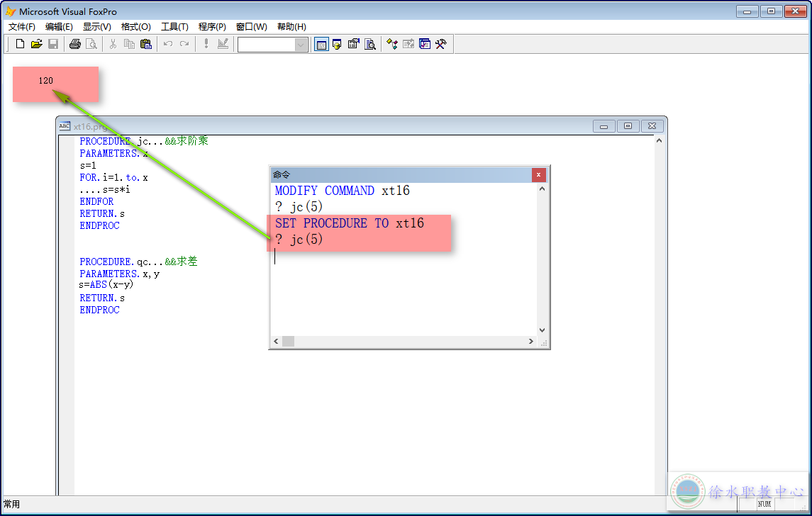
Task: Click the Visual FoxPro fox icon in the title bar
Action: [11, 11]
